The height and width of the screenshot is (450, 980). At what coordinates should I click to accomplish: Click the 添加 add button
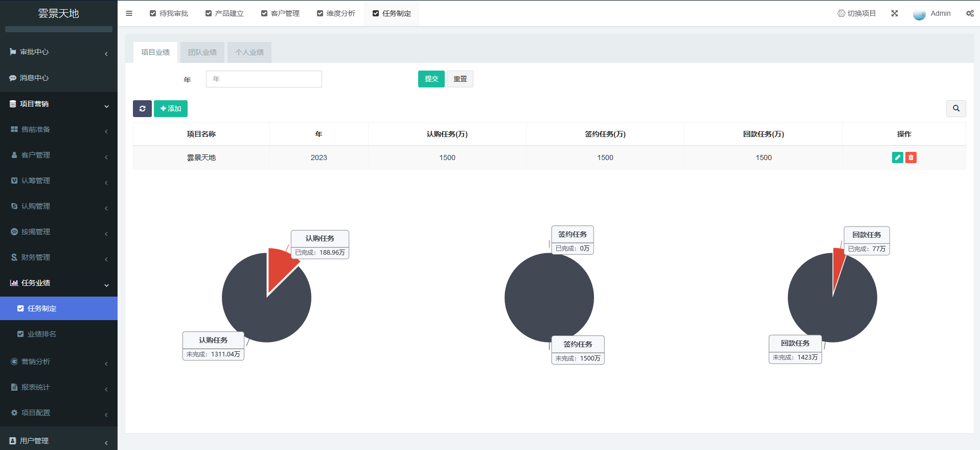pyautogui.click(x=171, y=108)
